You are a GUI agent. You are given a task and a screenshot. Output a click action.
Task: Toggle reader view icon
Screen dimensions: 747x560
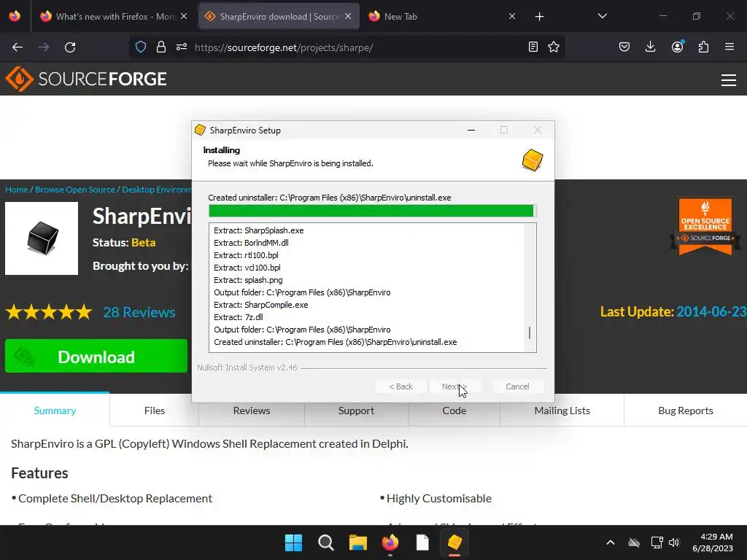point(533,47)
